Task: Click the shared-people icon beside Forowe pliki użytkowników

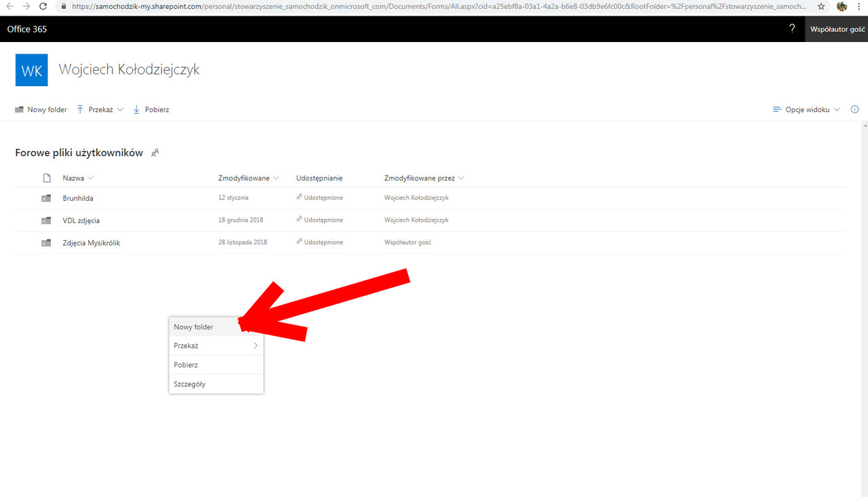Action: pos(155,153)
